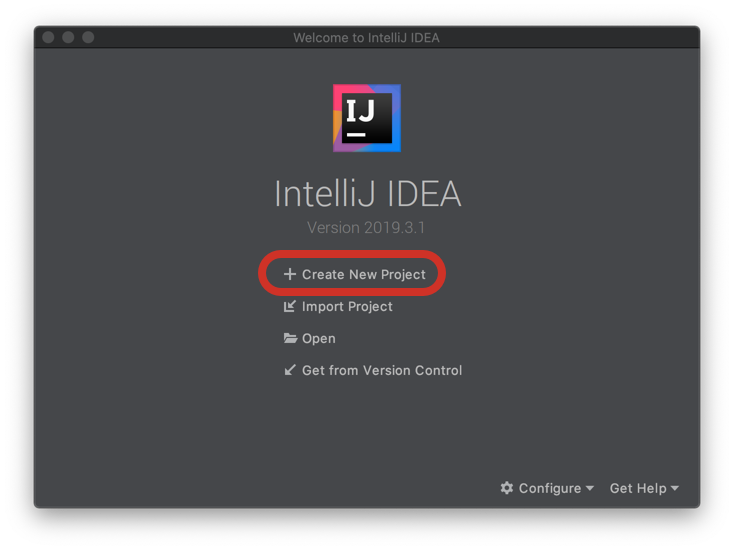Viewport: 734px width, 550px height.
Task: Choose the Import Project text link
Action: 347,307
